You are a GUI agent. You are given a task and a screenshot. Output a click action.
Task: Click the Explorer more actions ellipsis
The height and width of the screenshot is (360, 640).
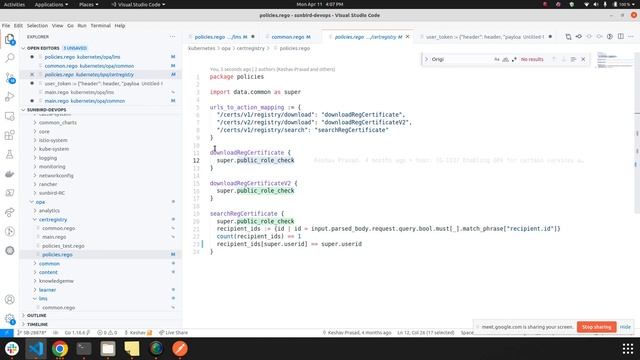[x=172, y=37]
